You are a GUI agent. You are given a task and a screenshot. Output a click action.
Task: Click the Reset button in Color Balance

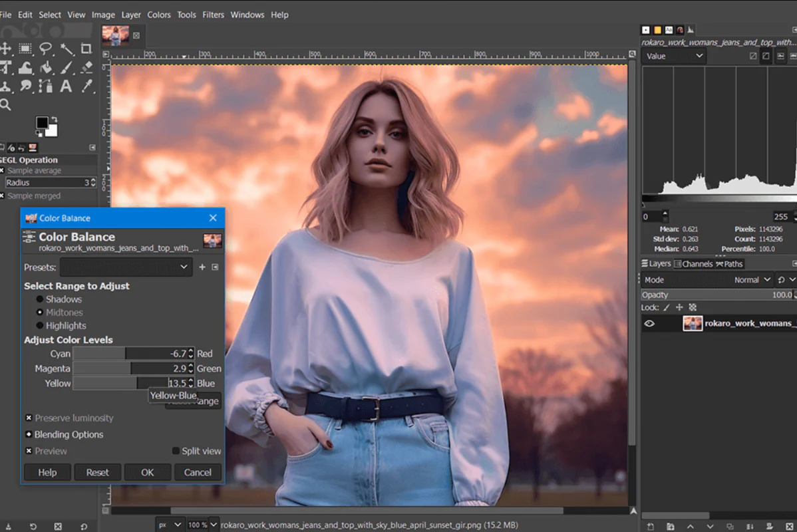tap(97, 472)
